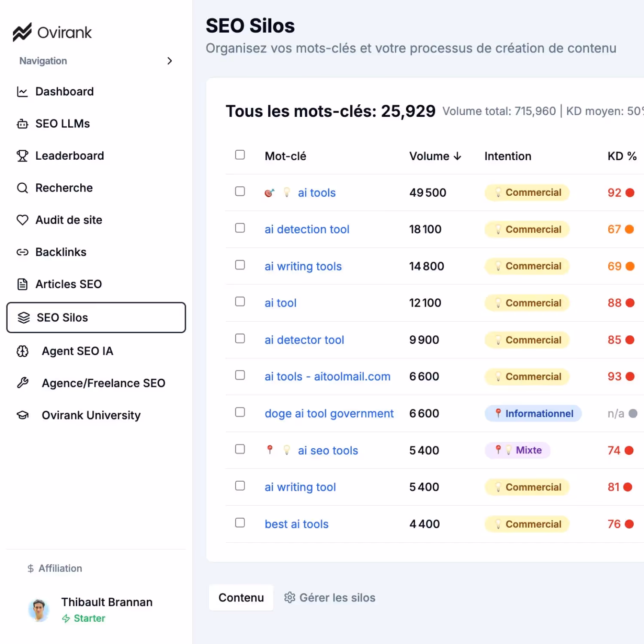The image size is (644, 644).
Task: Click the lightbulb icon beside ai seo tools
Action: 287,450
